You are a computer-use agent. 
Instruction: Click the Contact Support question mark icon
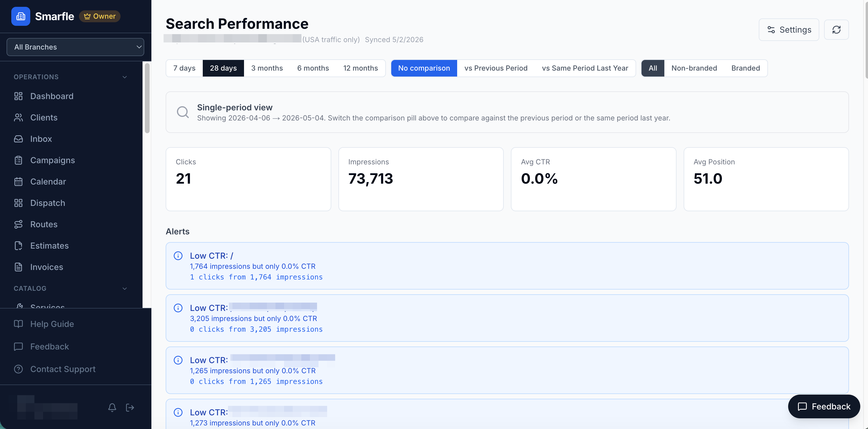[18, 369]
